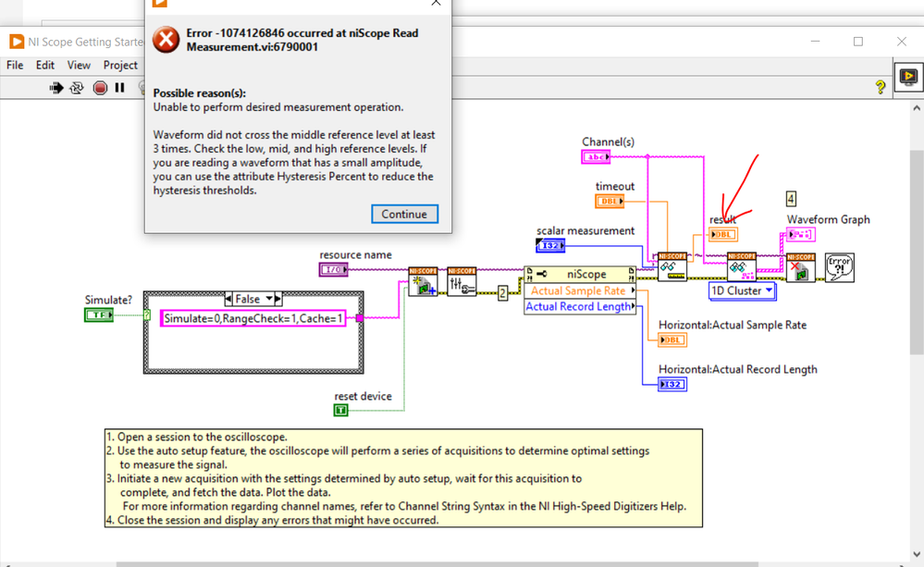Click the vertical scrollbar thumb

click(917, 252)
